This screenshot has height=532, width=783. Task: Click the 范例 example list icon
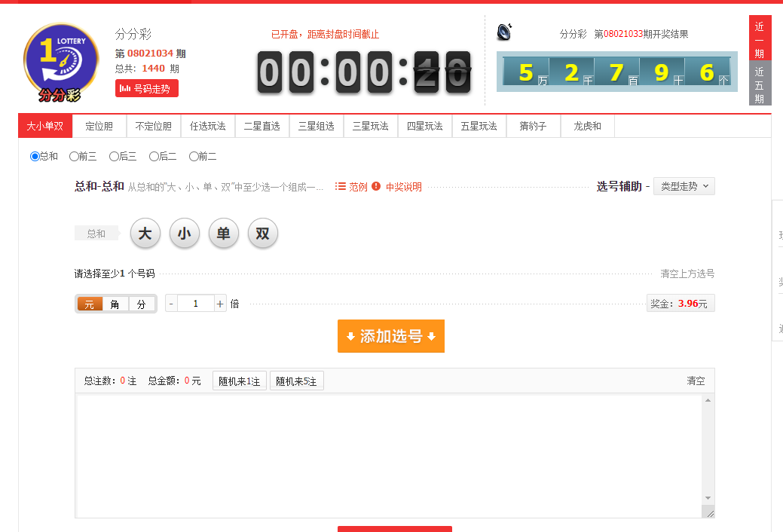341,187
